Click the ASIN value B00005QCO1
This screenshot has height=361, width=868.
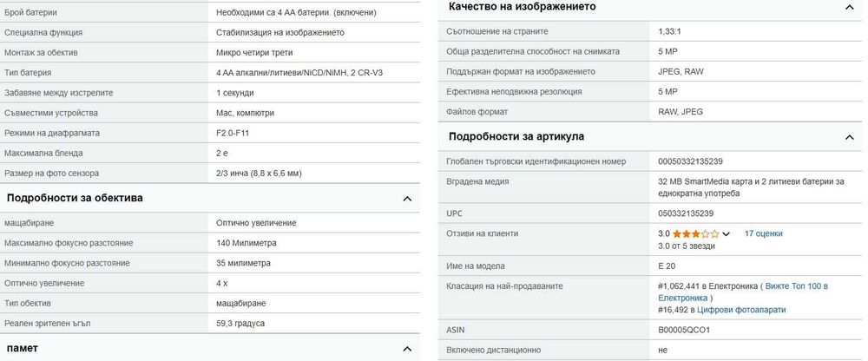click(x=684, y=331)
